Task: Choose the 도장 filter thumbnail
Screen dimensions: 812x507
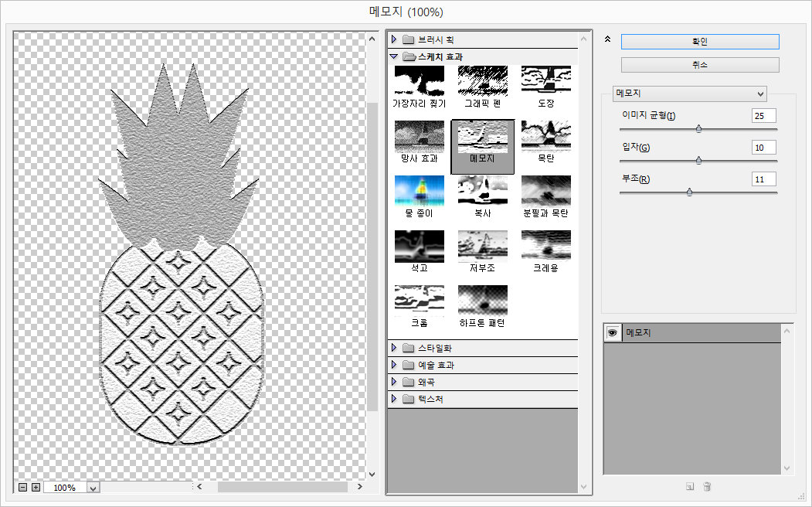Action: coord(545,80)
